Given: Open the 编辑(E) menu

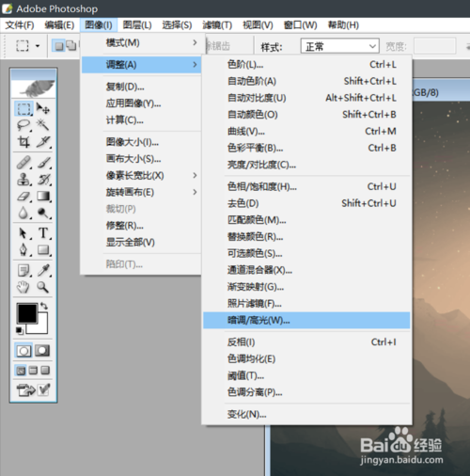Looking at the screenshot, I should coord(59,24).
